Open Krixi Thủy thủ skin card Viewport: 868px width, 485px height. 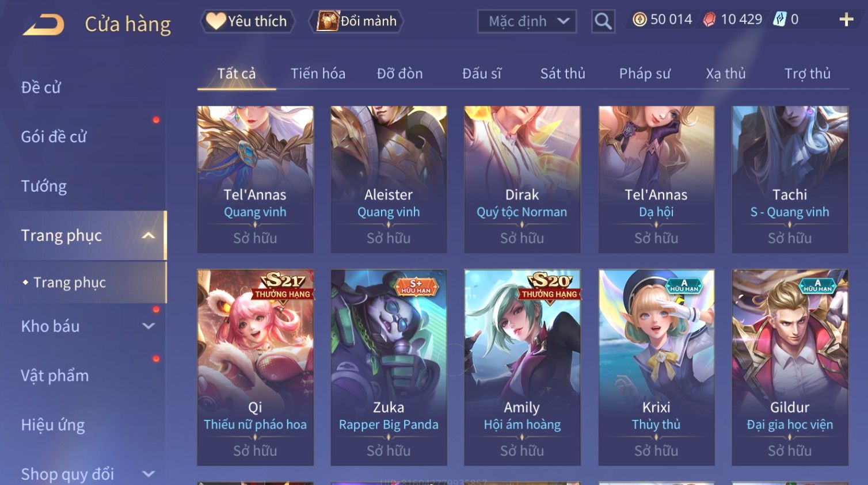point(656,367)
